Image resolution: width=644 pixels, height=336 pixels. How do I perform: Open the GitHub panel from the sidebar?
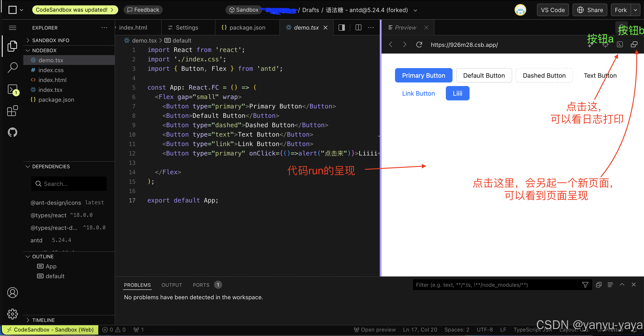tap(13, 132)
